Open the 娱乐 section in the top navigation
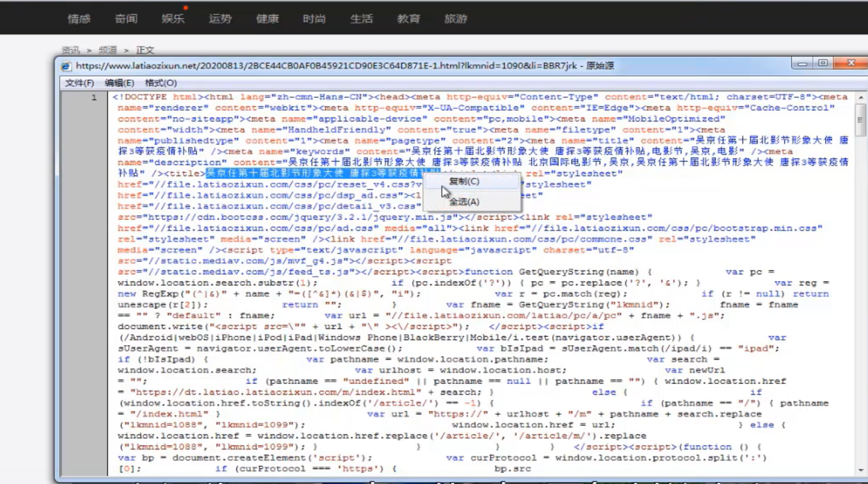 pos(173,19)
